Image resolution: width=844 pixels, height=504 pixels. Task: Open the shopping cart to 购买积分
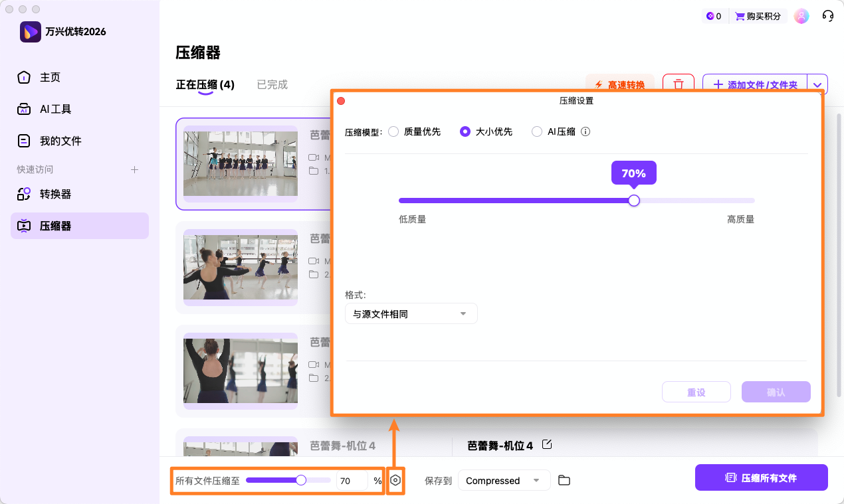(x=758, y=15)
